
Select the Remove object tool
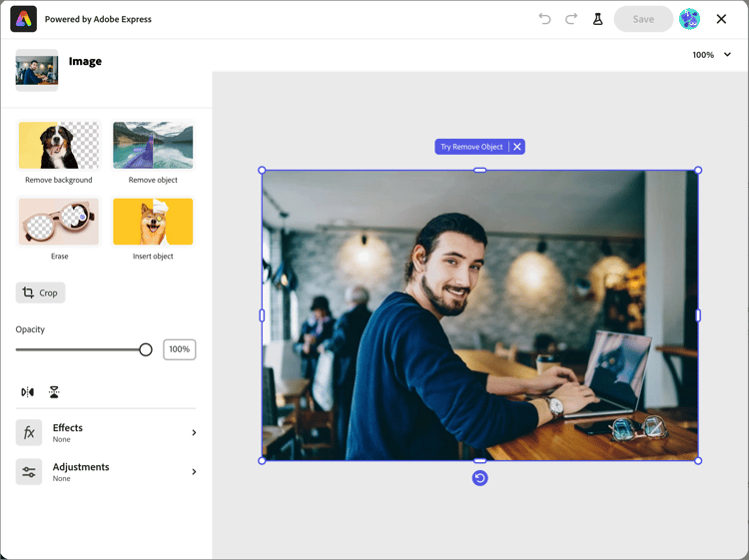pos(153,153)
